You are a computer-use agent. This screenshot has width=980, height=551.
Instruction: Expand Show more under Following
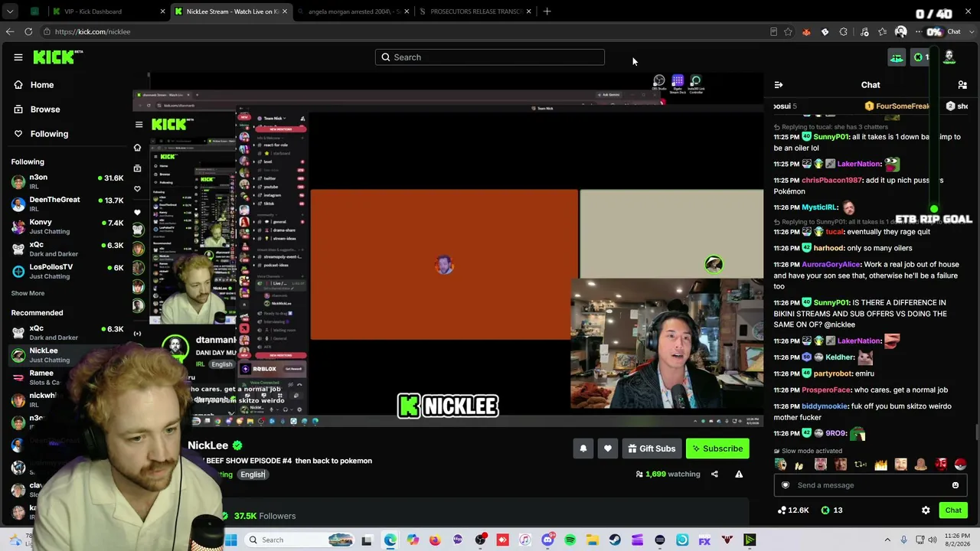point(28,293)
